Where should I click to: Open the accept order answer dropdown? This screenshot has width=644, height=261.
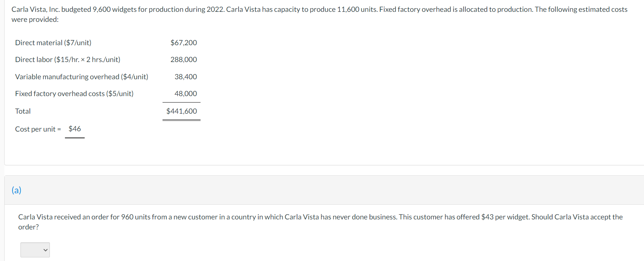coord(35,250)
